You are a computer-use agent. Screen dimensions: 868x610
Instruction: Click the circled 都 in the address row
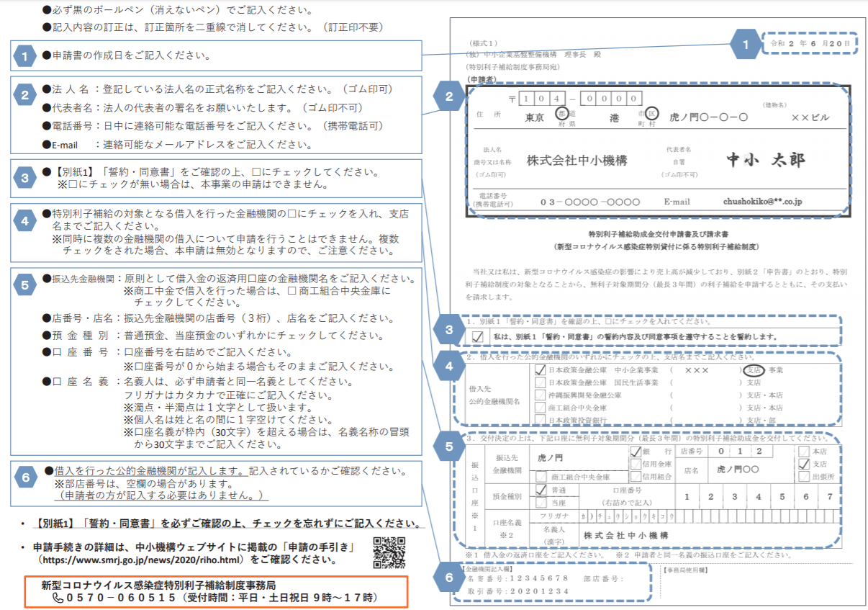(x=562, y=113)
